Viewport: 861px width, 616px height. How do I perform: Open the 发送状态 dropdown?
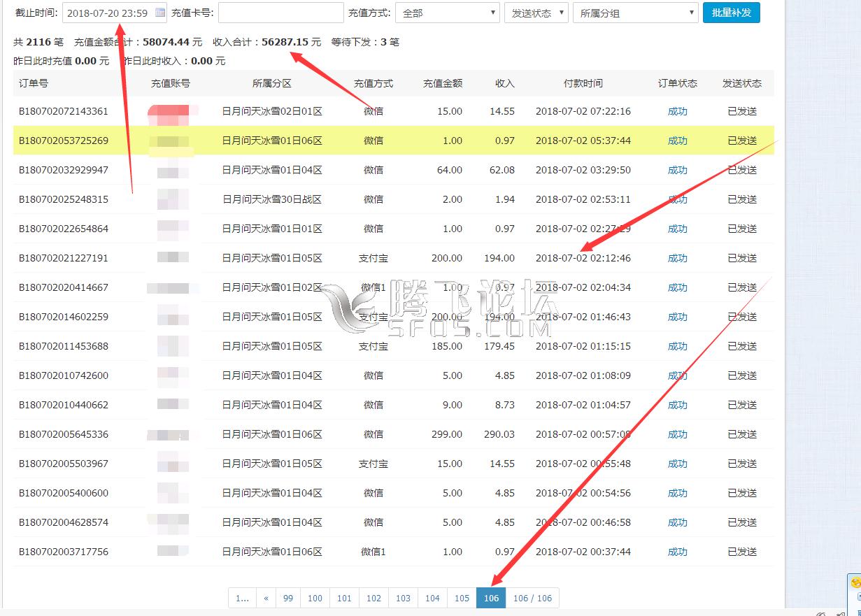(x=536, y=13)
